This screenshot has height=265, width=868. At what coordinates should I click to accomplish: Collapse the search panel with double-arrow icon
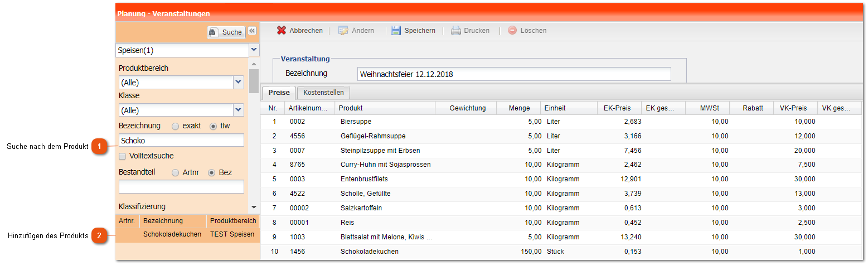(x=252, y=31)
